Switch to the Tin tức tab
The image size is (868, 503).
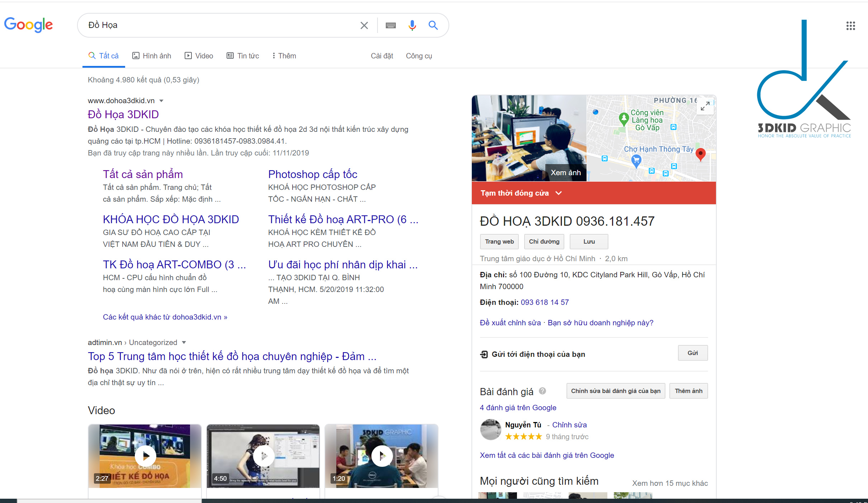(x=243, y=56)
